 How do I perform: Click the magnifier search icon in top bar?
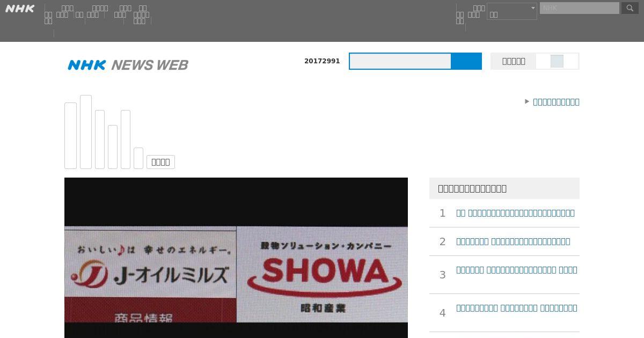pyautogui.click(x=630, y=8)
